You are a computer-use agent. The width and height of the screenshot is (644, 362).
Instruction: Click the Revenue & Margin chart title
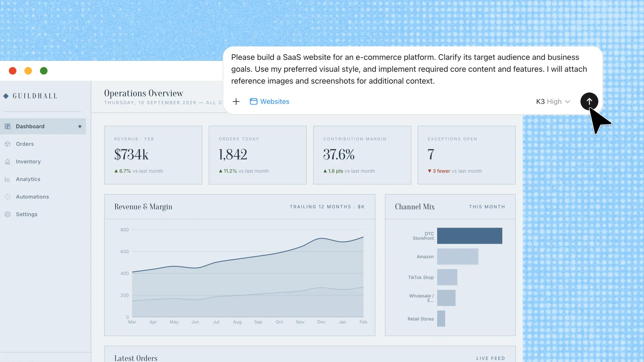143,207
